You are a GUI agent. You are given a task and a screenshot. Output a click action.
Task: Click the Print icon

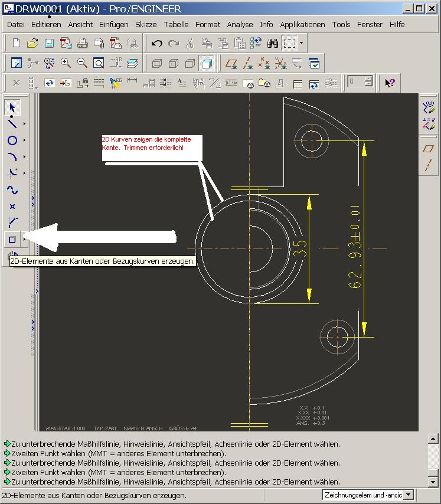[82, 43]
